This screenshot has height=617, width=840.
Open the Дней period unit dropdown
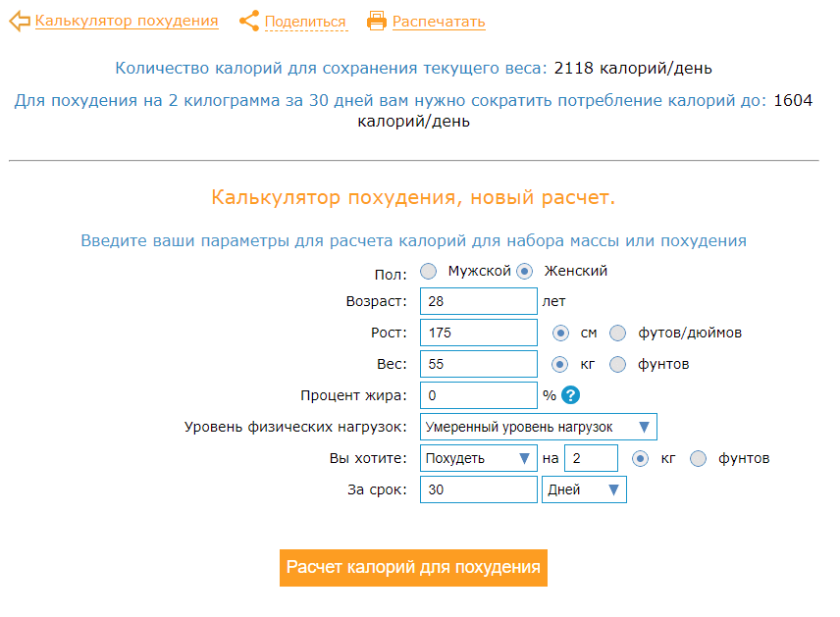[x=584, y=489]
